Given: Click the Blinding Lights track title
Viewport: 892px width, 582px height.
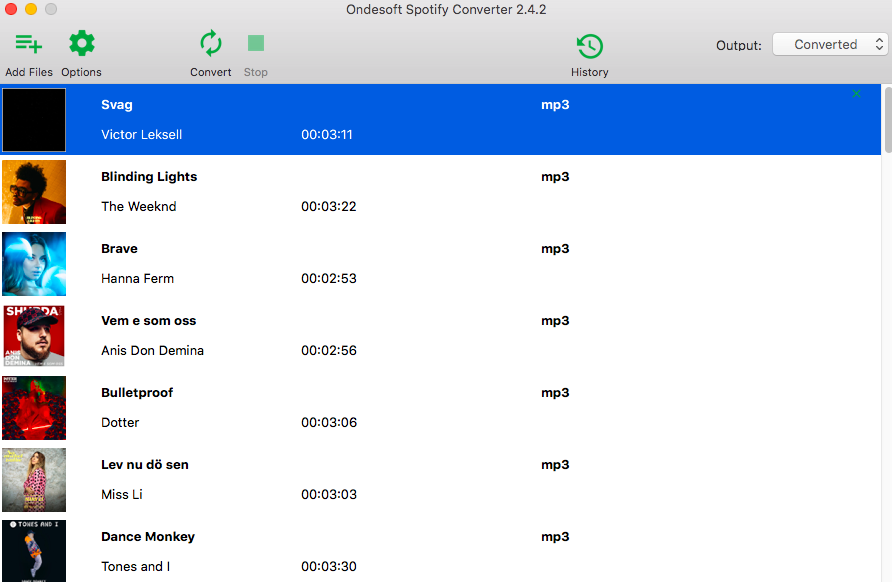Looking at the screenshot, I should tap(149, 177).
